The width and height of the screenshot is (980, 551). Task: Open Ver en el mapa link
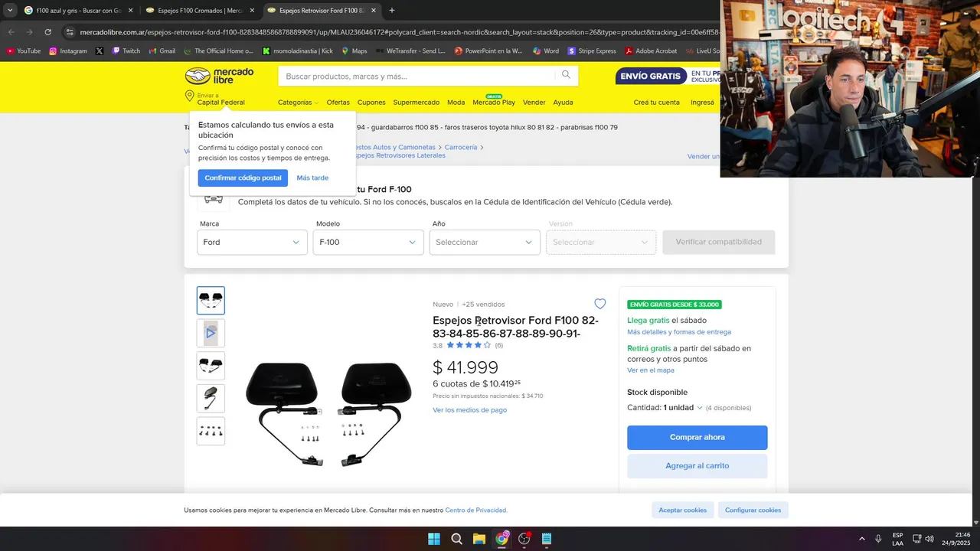tap(651, 370)
